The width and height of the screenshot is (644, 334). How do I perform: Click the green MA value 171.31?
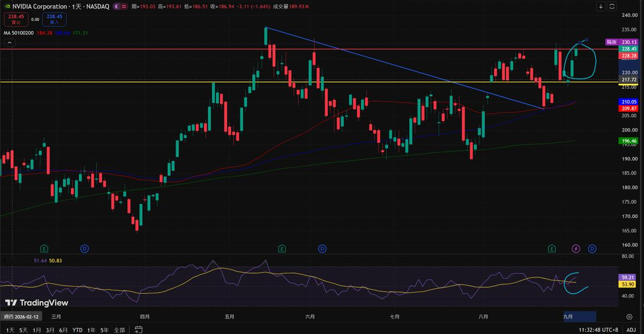coord(81,33)
